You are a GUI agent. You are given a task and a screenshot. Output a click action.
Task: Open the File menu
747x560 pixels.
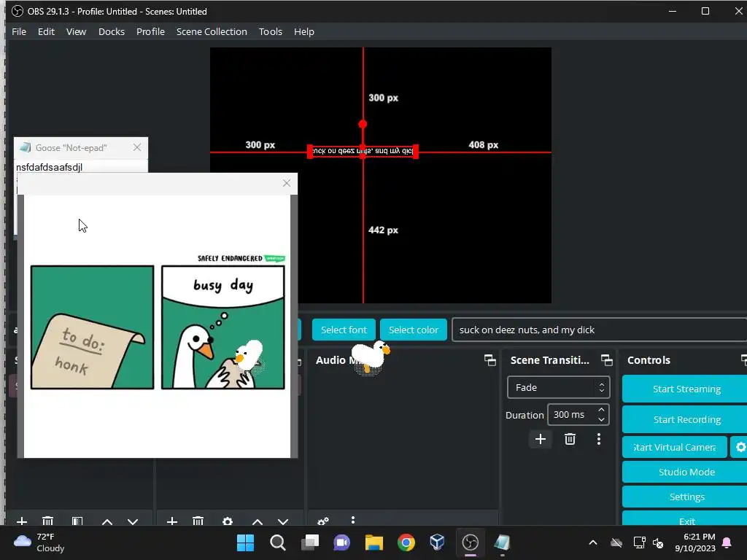click(18, 31)
